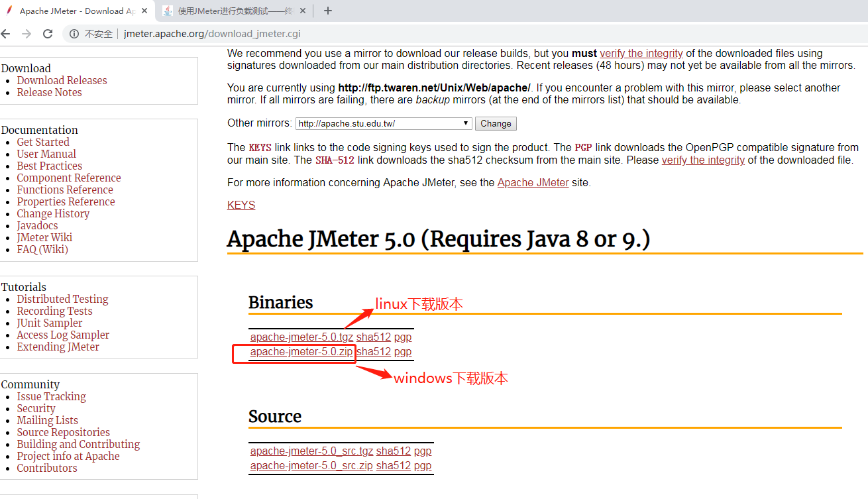Screen dimensions: 868x499
Task: Open sha512 link for apache-jmeter-5.0_src.zip
Action: point(394,465)
